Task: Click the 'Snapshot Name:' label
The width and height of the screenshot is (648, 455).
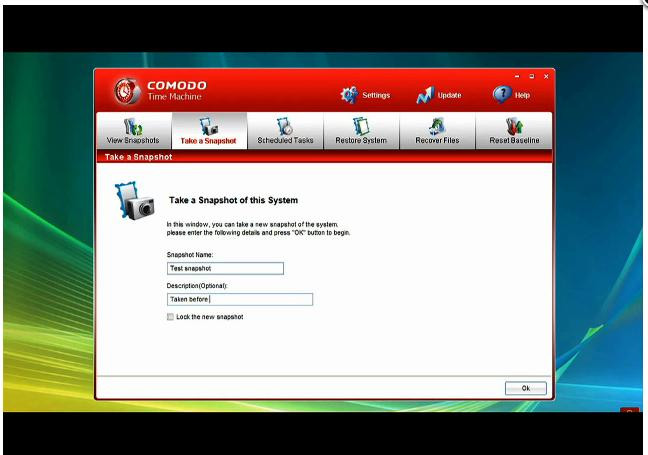Action: click(x=190, y=255)
